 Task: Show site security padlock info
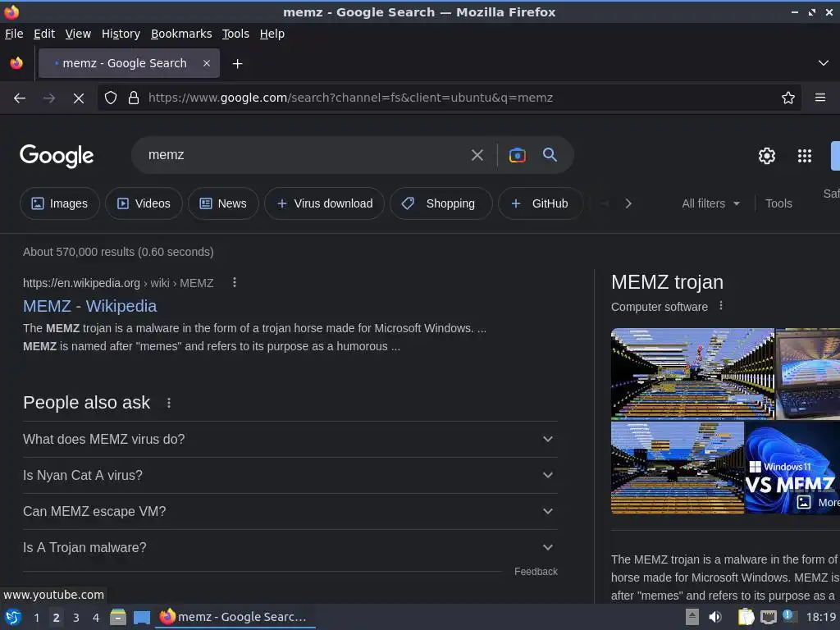point(134,98)
